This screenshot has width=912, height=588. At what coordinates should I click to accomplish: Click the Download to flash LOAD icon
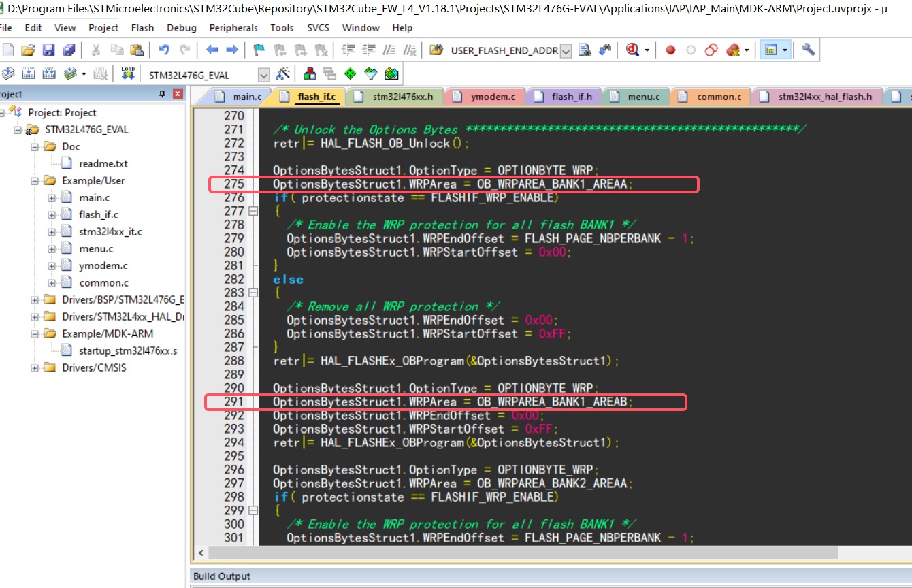tap(128, 73)
